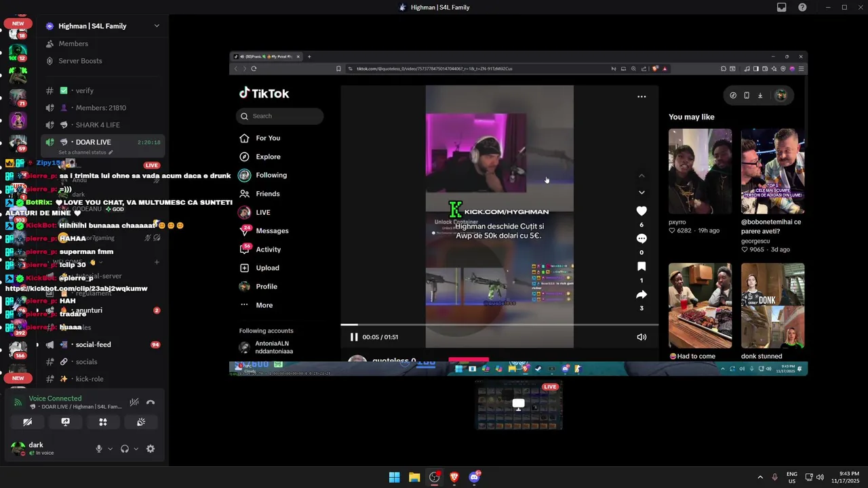
Task: Open the small LIVE stream preview thumbnail
Action: click(x=519, y=405)
